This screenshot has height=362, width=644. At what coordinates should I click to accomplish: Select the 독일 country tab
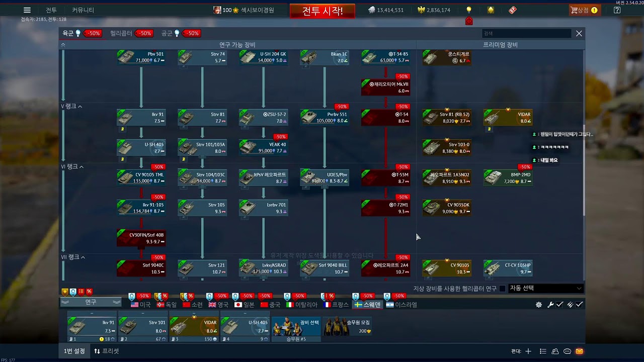(167, 305)
